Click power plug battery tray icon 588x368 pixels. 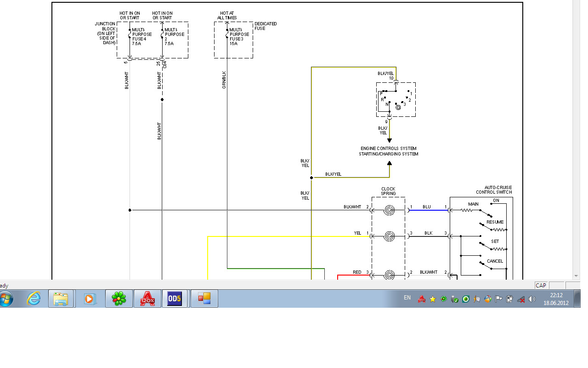[510, 299]
